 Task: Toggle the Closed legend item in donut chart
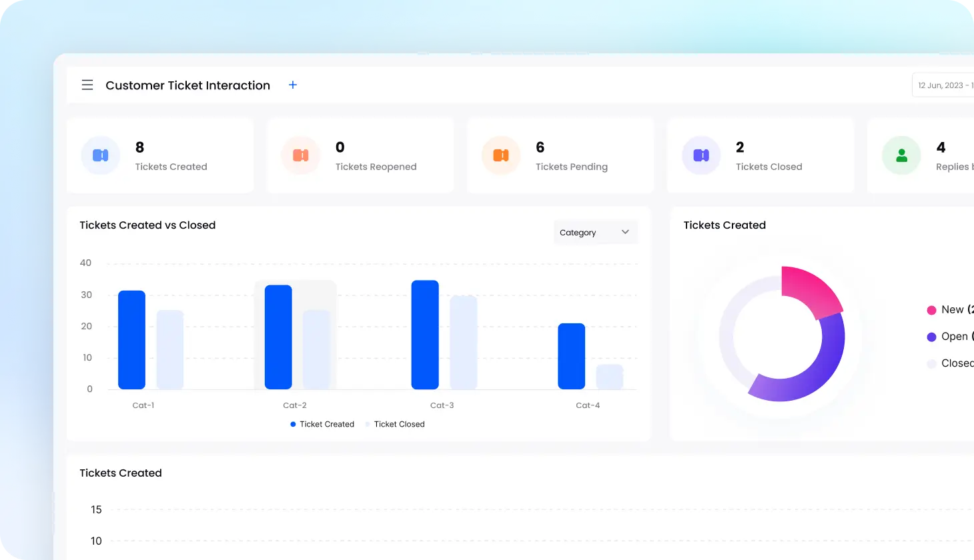click(x=950, y=363)
